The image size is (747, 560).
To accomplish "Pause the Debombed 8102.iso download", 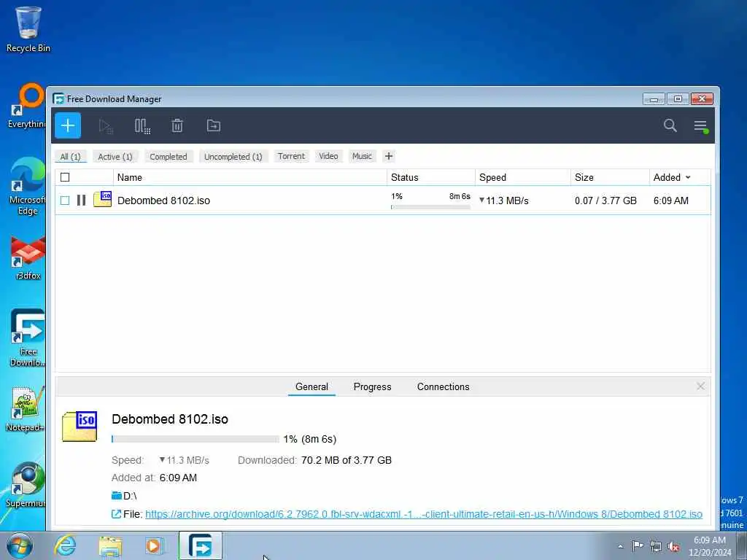I will 82,201.
